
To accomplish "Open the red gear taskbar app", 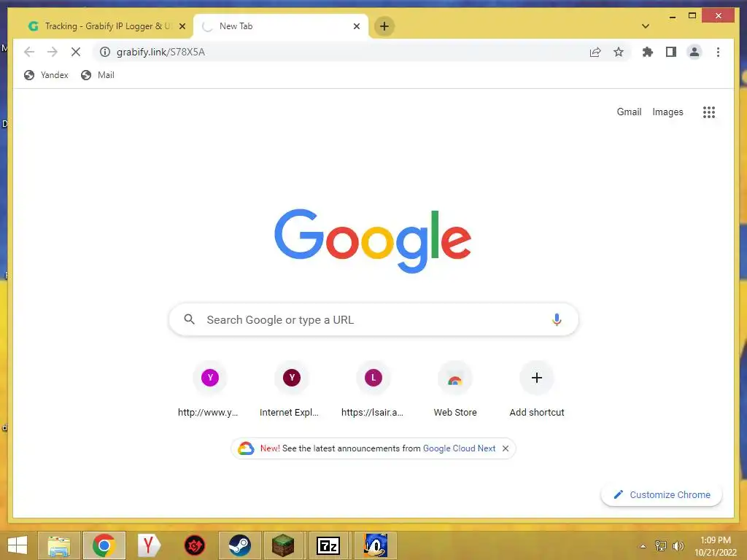I will [194, 545].
